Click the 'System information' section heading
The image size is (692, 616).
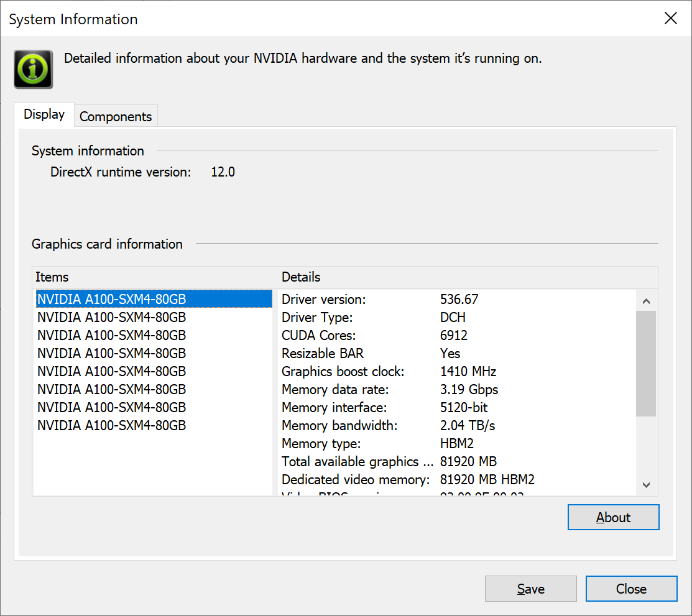[88, 151]
